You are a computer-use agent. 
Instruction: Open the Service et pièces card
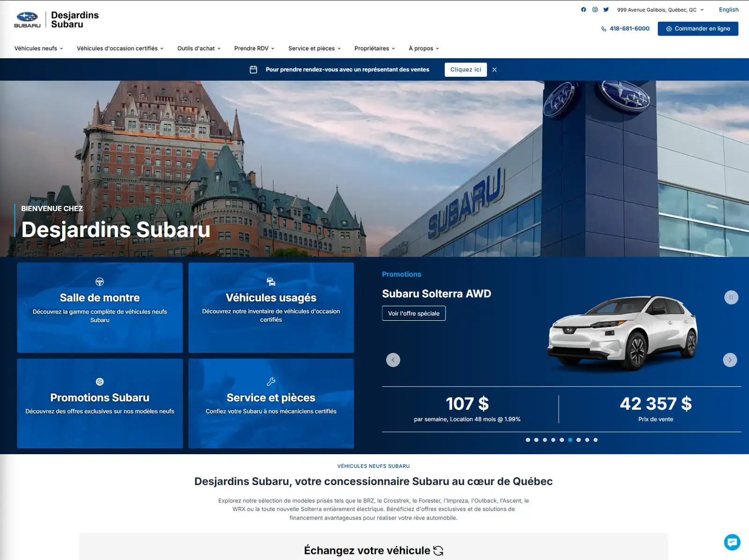(271, 404)
